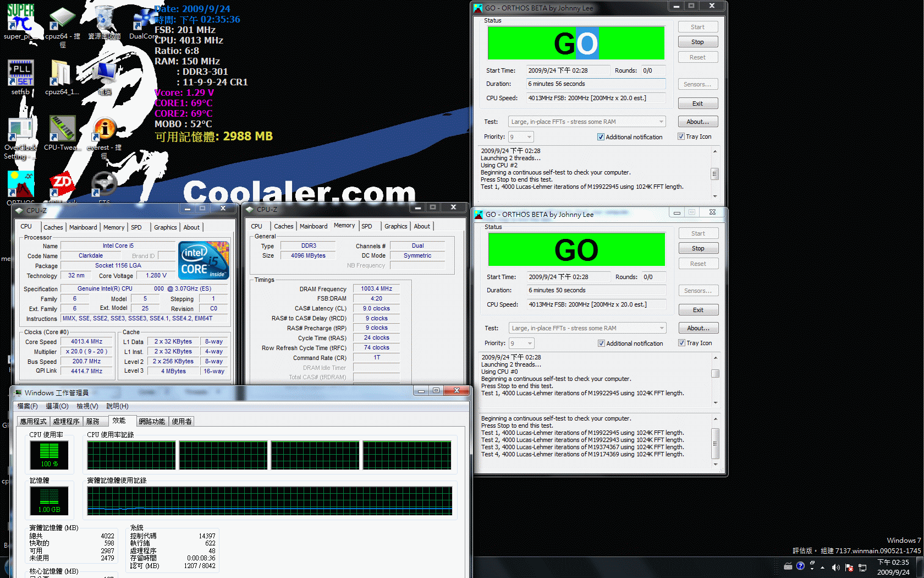
Task: Click About... in upper ORTHOS window
Action: click(x=697, y=122)
